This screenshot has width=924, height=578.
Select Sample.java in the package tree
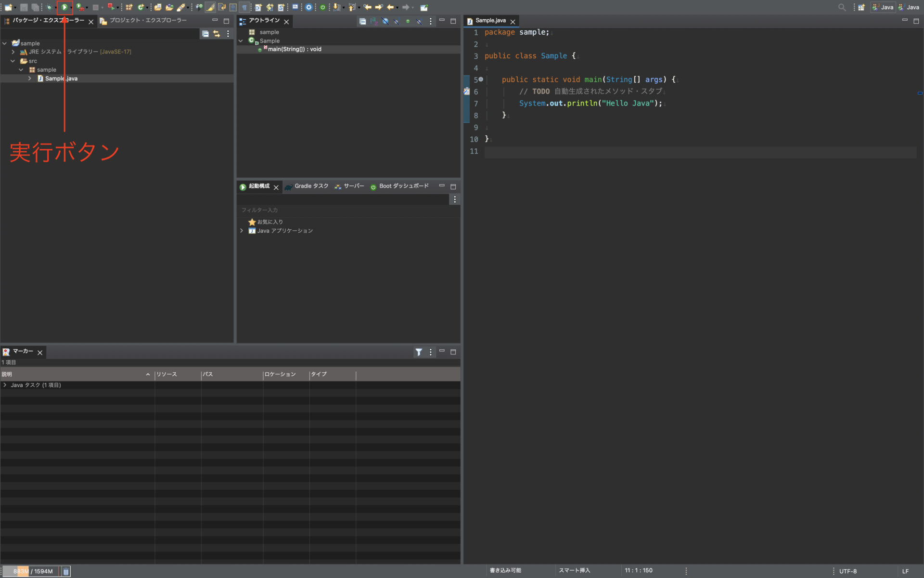[x=61, y=79]
